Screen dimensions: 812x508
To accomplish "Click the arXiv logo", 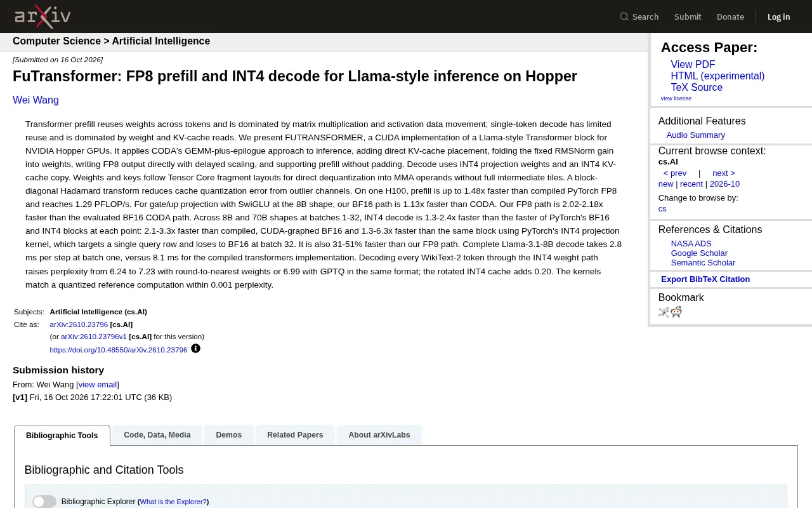I will 43,17.
